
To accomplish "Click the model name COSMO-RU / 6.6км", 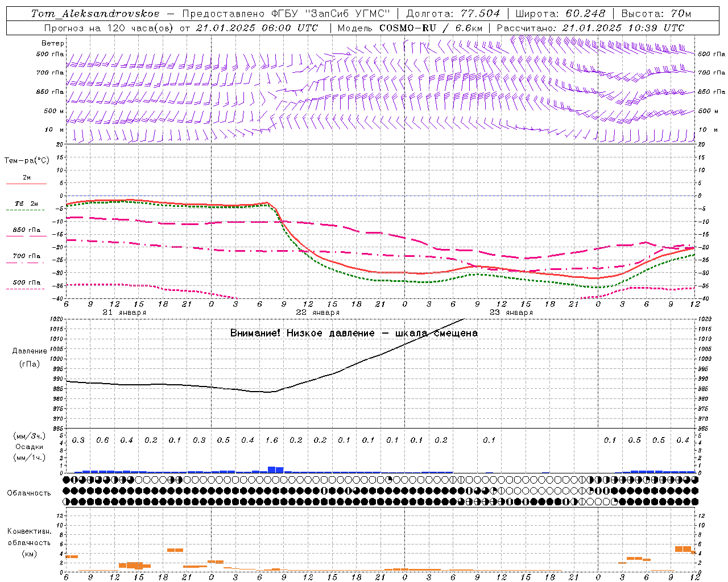I will tap(431, 28).
